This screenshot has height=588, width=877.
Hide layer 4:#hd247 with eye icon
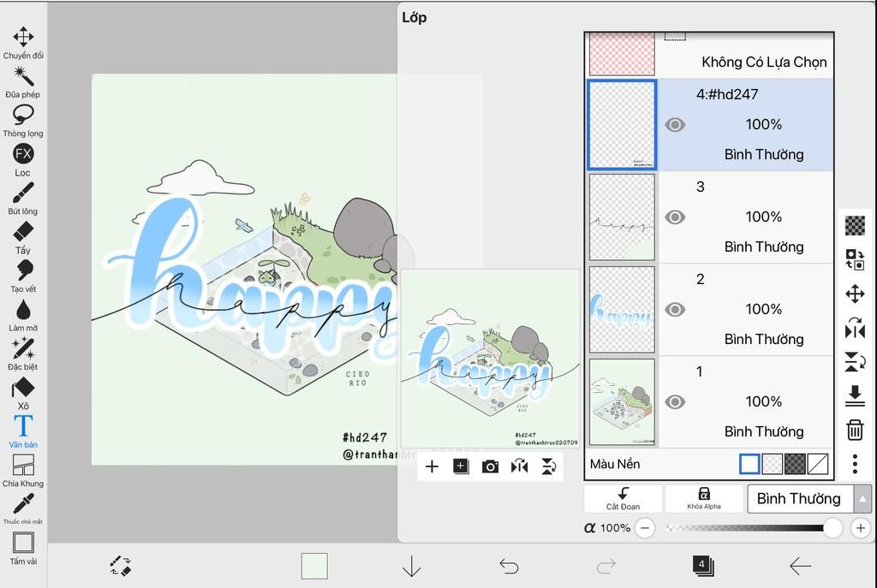point(675,125)
